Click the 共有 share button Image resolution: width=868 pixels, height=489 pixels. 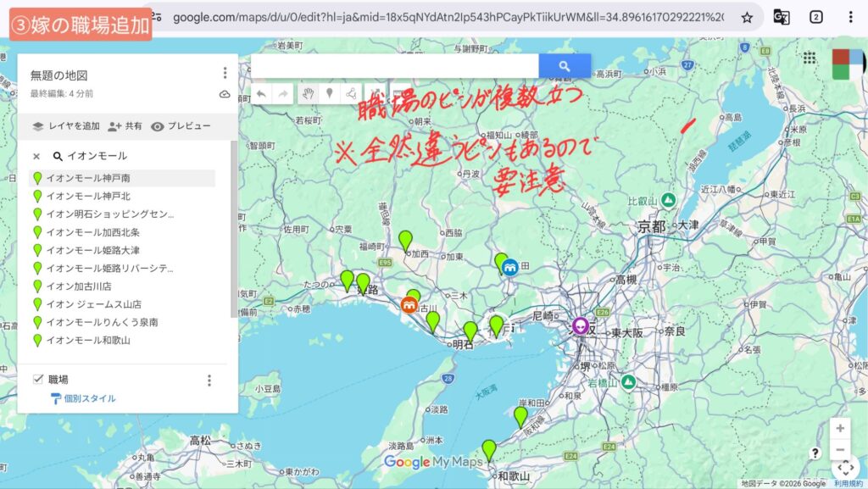125,126
